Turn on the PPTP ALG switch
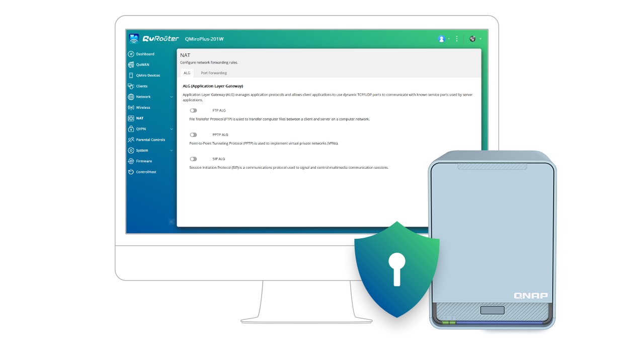644x342 pixels. pos(193,135)
